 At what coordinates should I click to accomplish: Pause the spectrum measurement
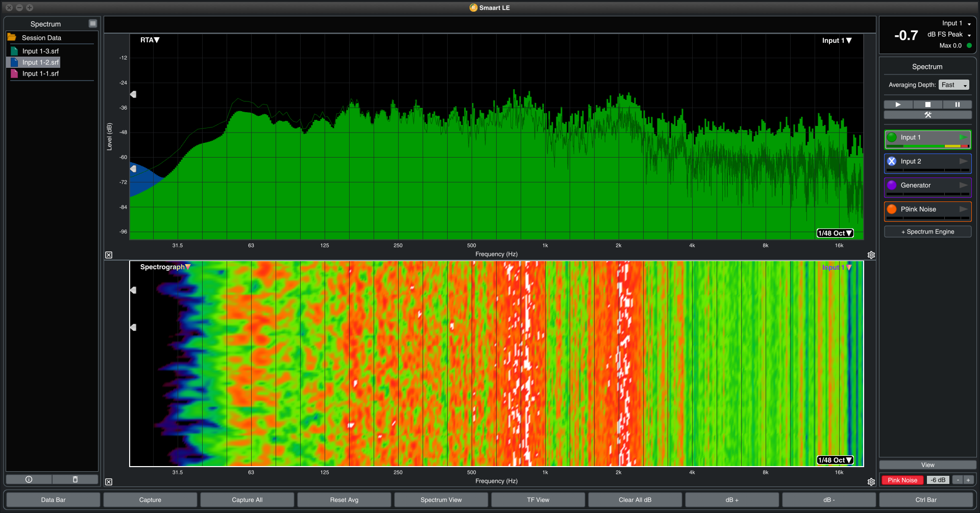click(x=958, y=105)
